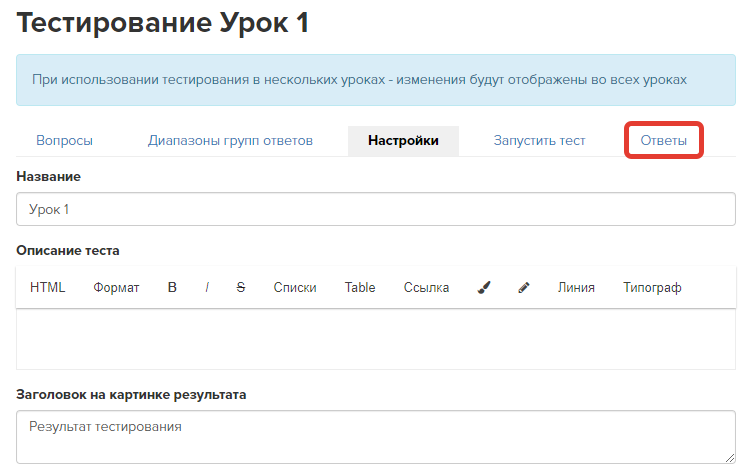The height and width of the screenshot is (471, 751).
Task: Open the Списки dropdown
Action: tap(295, 287)
